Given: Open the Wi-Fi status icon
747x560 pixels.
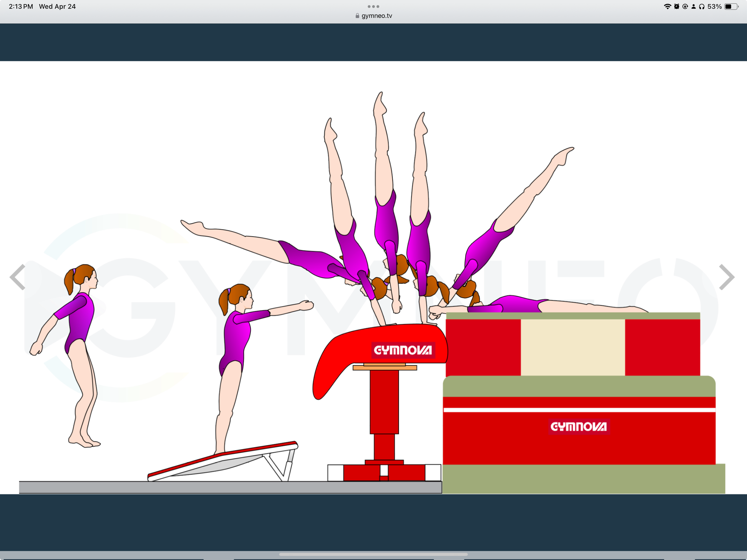Looking at the screenshot, I should (x=668, y=6).
